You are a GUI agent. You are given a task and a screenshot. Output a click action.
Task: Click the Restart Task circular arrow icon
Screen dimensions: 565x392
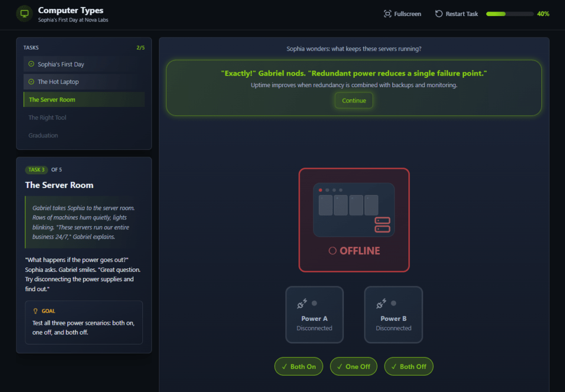(x=439, y=14)
